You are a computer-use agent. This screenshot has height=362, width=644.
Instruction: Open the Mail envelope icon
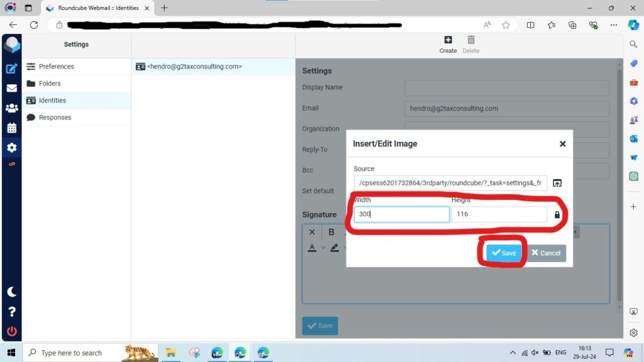11,89
